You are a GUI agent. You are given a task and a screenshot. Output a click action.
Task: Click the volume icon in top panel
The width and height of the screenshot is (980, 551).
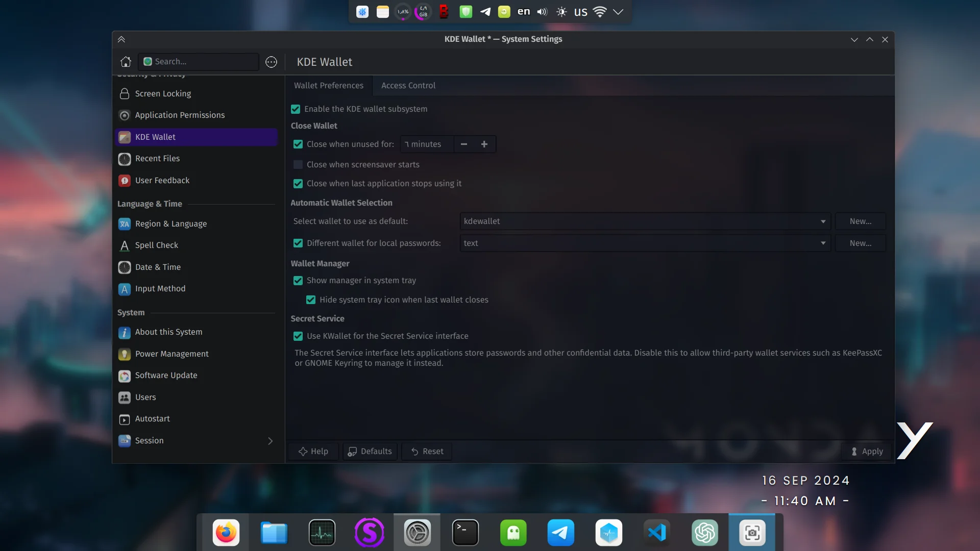click(x=542, y=12)
